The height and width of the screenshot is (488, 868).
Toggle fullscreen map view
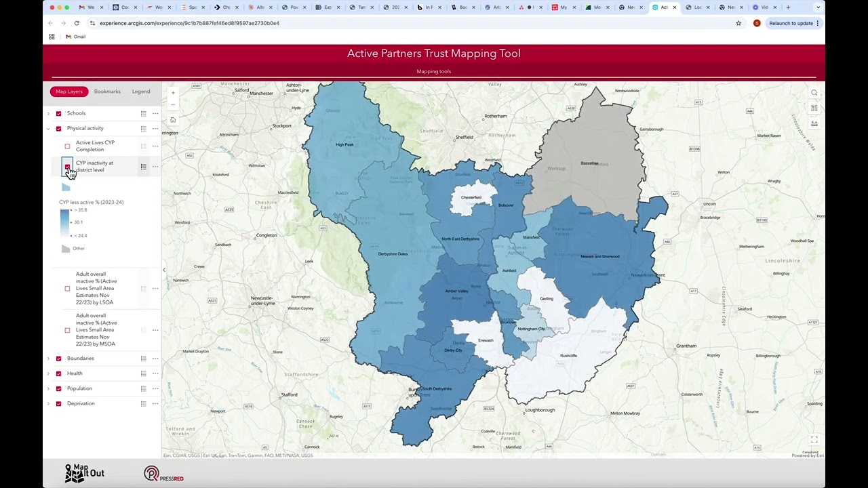[814, 440]
